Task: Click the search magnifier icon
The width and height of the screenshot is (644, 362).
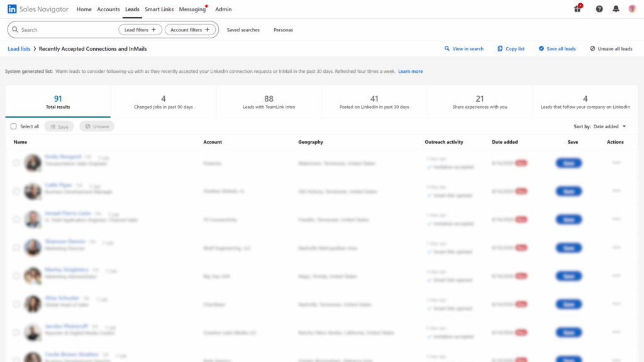Action: [x=15, y=30]
